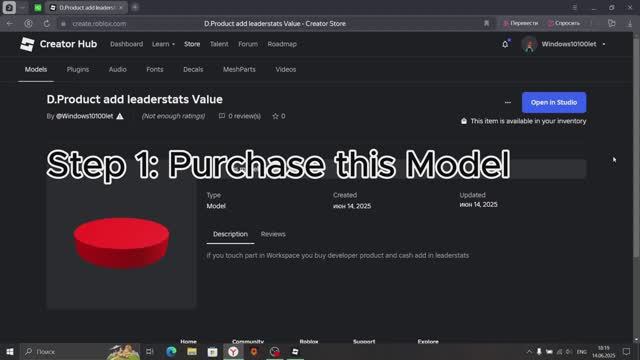640x360 pixels.
Task: Open Roblox Studio from the taskbar
Action: [x=295, y=351]
